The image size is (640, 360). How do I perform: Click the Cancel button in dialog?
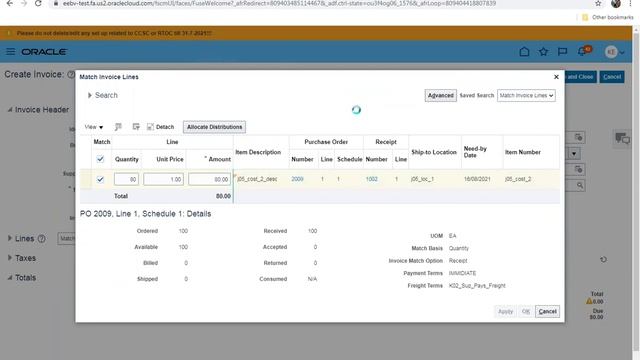(x=547, y=311)
